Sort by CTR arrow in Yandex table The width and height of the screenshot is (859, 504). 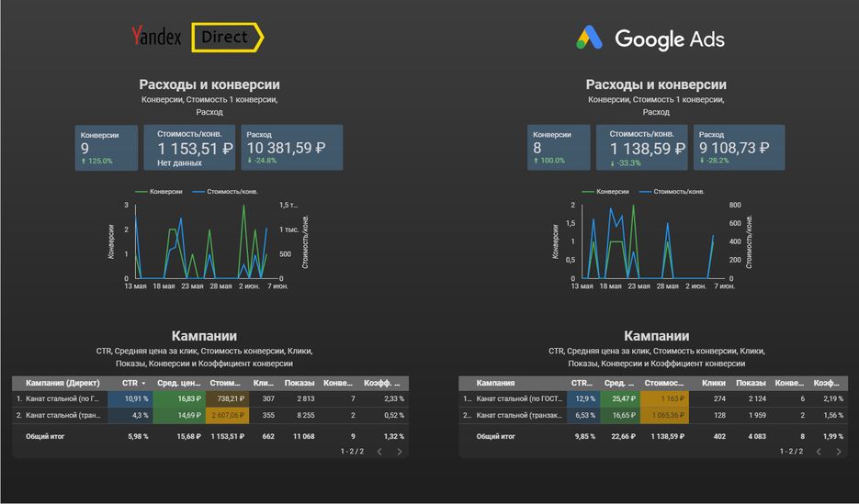pyautogui.click(x=143, y=383)
